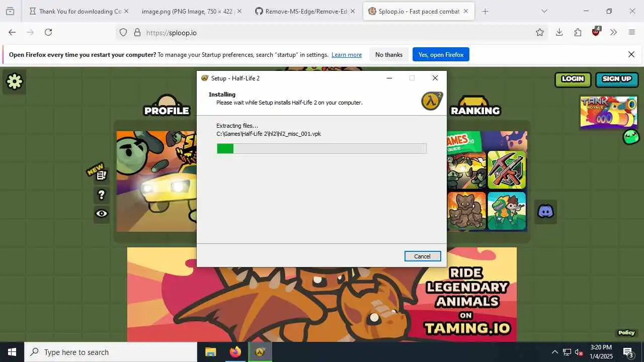Open File Explorer from the taskbar
The height and width of the screenshot is (362, 644).
coord(210,352)
